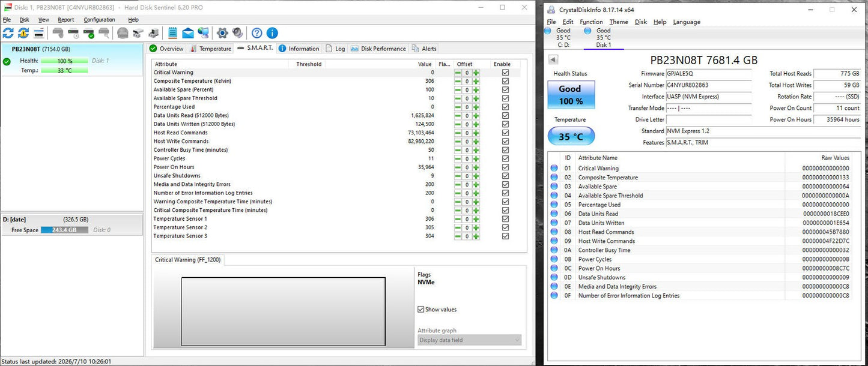
Task: Select the D: free space usage bar
Action: (x=64, y=230)
